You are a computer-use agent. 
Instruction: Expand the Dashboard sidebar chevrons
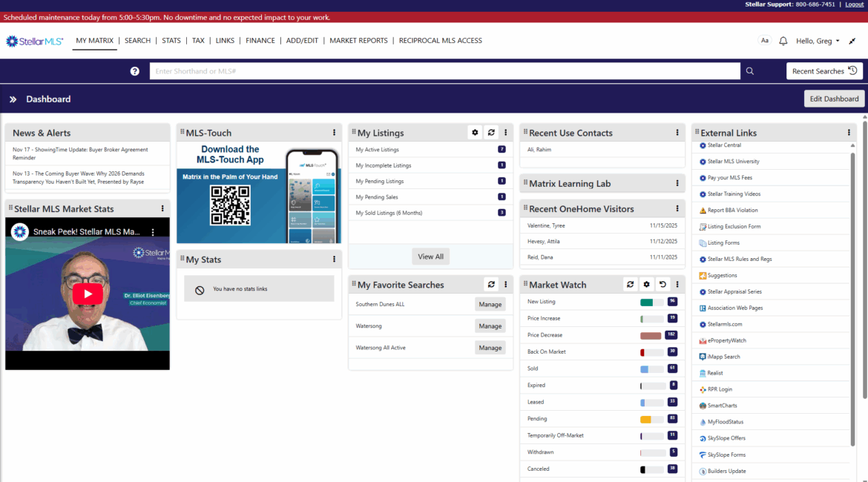coord(13,99)
